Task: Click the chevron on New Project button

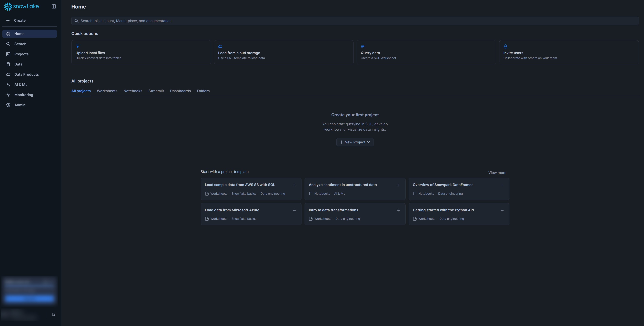Action: tap(368, 142)
